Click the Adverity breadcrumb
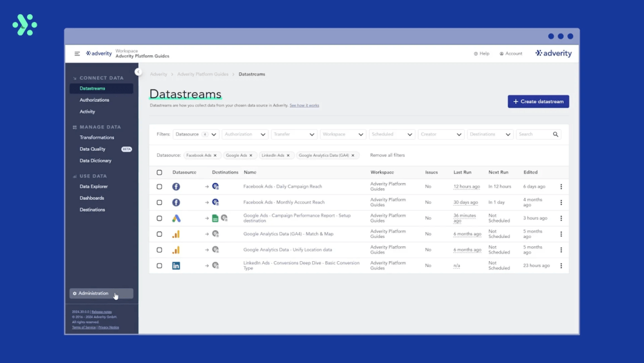Image resolution: width=644 pixels, height=363 pixels. click(x=158, y=74)
